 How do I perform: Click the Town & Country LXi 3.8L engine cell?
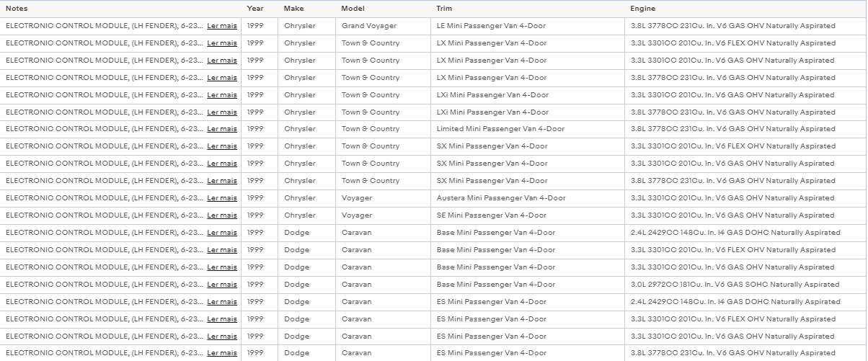pos(733,112)
